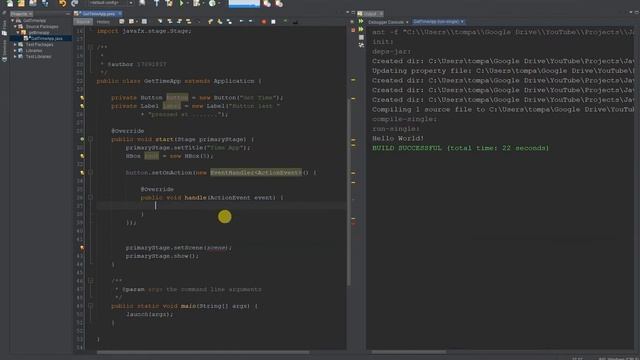Click Last Edit icon in editor toolbar
Image resolution: width=640 pixels, height=360 pixels.
pyautogui.click(x=122, y=22)
